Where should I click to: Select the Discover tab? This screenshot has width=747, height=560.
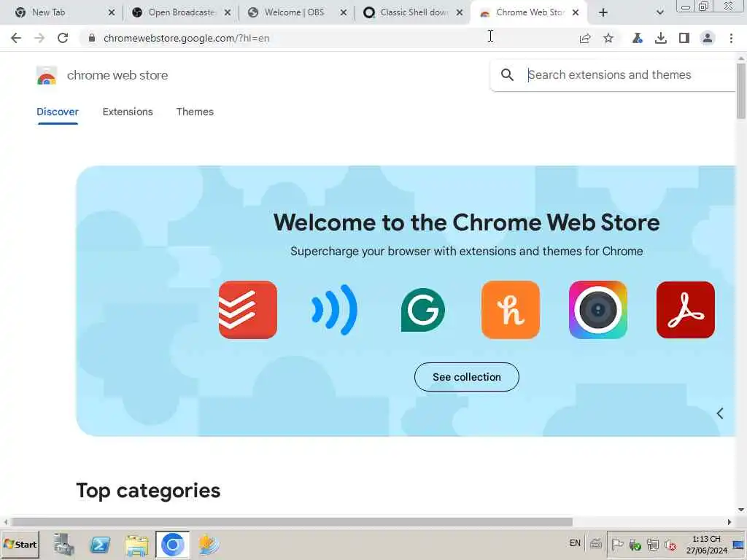(x=57, y=112)
